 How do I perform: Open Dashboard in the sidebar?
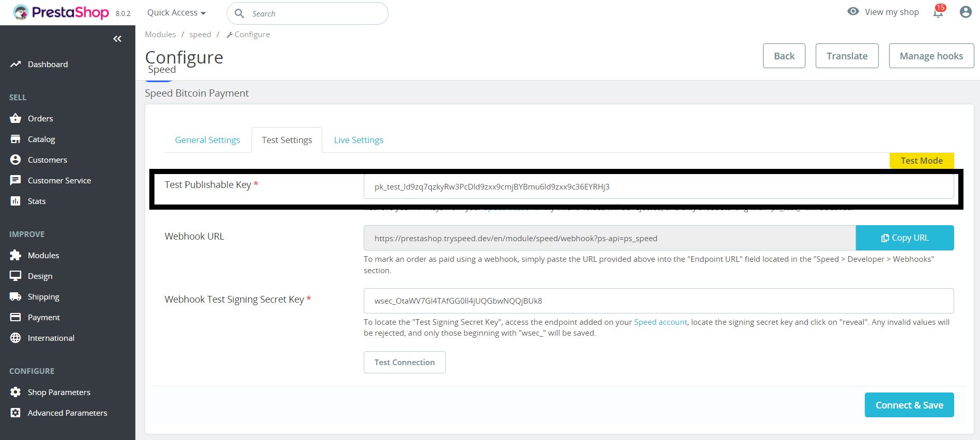click(x=48, y=64)
